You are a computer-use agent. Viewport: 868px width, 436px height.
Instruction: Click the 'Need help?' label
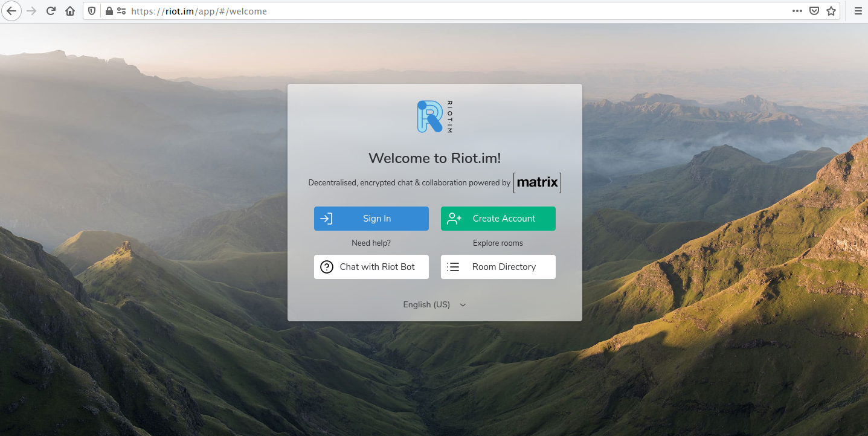tap(371, 243)
